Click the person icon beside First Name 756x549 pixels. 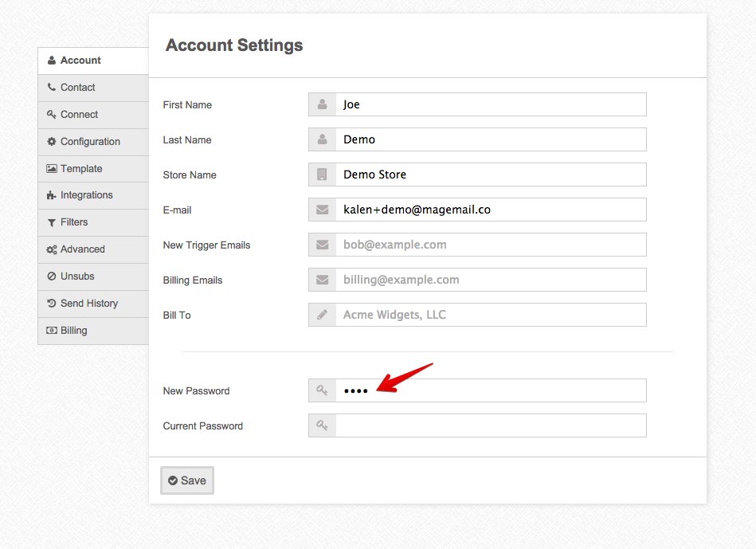point(323,104)
